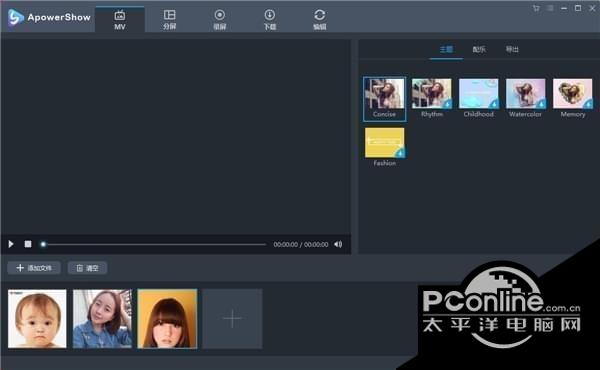Maximize the ApowerShow window

tap(578, 8)
